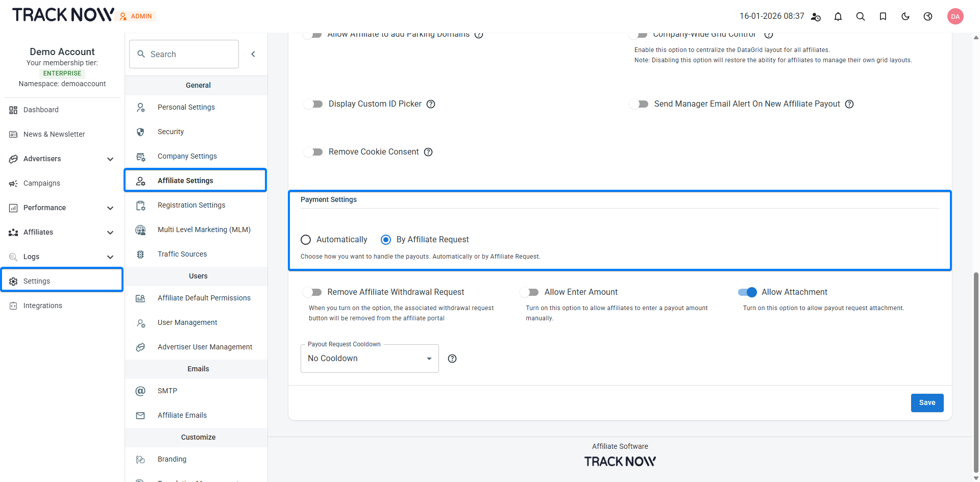Turn off the Allow Attachment toggle
Viewport: 980px width, 482px height.
(x=747, y=292)
